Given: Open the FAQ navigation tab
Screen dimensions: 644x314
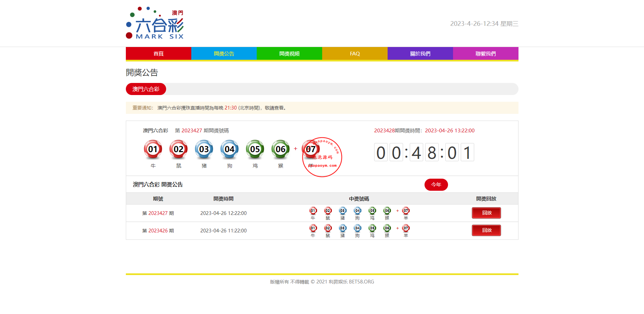Looking at the screenshot, I should click(355, 54).
